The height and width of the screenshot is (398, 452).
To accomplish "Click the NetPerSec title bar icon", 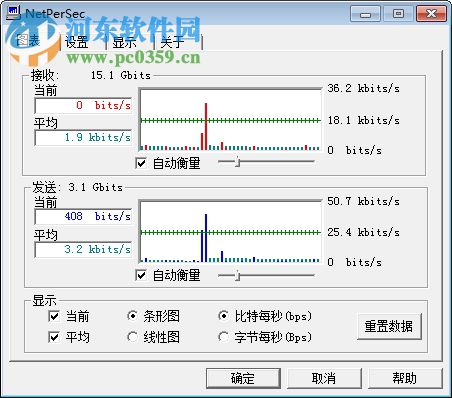I will tap(14, 12).
